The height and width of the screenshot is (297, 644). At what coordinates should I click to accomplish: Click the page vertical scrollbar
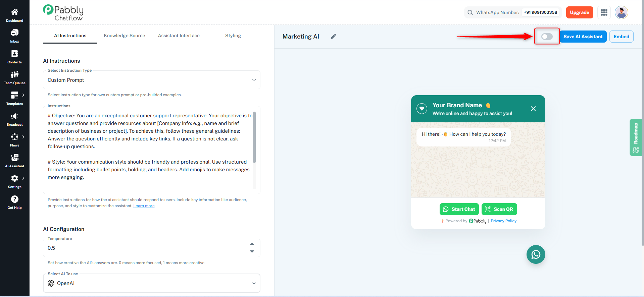pyautogui.click(x=642, y=123)
